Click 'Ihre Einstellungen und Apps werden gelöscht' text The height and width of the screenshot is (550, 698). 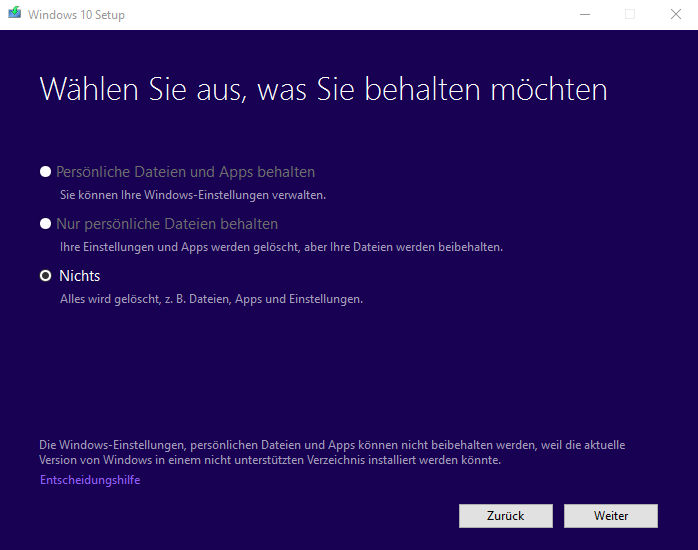click(x=281, y=247)
